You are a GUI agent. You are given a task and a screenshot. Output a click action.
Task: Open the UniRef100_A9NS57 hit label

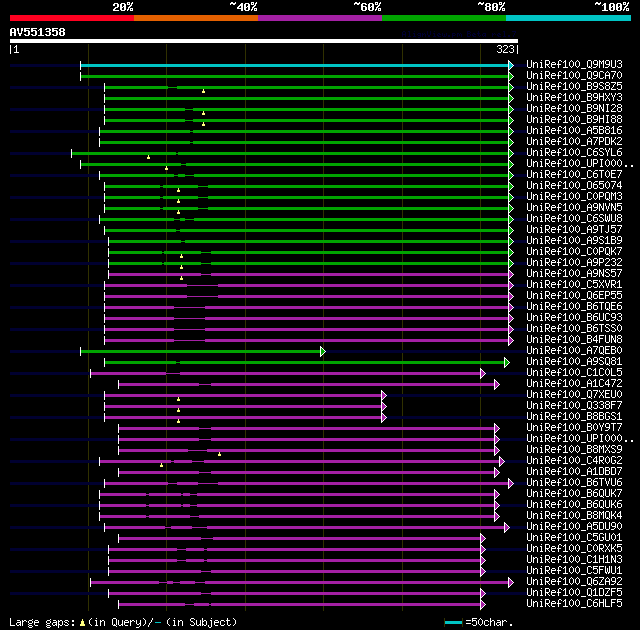(574, 273)
